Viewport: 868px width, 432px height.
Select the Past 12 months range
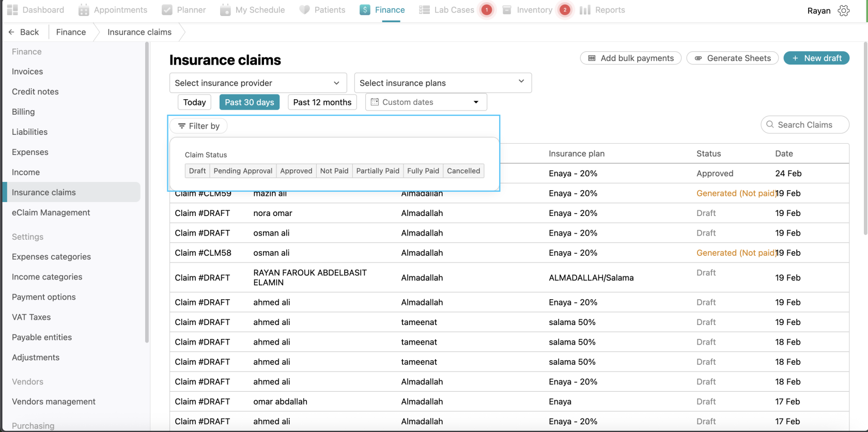pyautogui.click(x=322, y=102)
